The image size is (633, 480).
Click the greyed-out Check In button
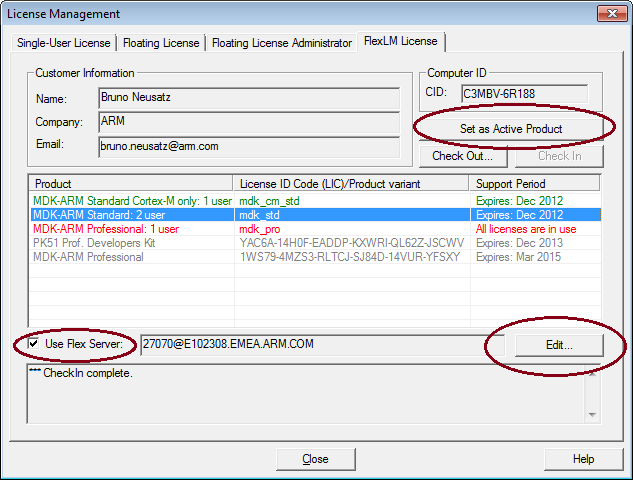tap(559, 156)
